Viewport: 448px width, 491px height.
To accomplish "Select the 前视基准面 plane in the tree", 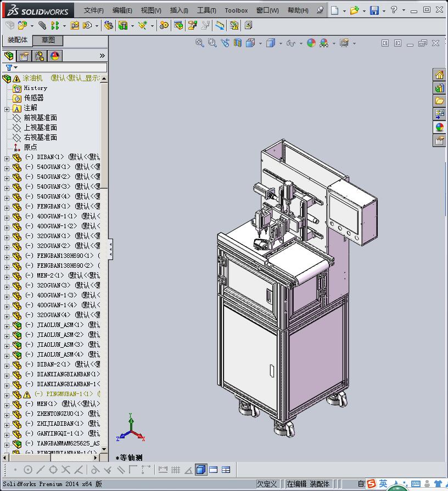I will pos(40,118).
